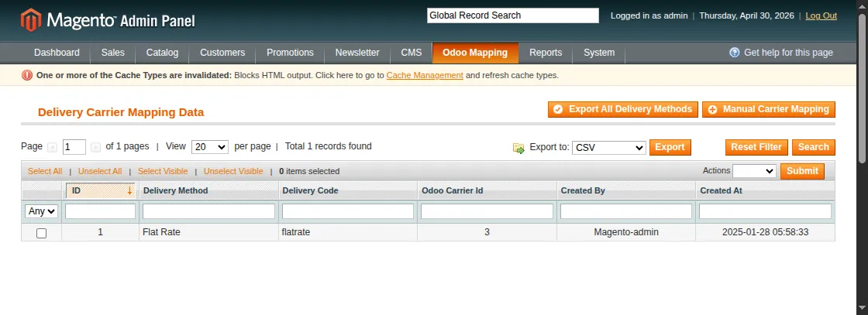868x315 pixels.
Task: Open the per page view dropdown
Action: point(210,147)
